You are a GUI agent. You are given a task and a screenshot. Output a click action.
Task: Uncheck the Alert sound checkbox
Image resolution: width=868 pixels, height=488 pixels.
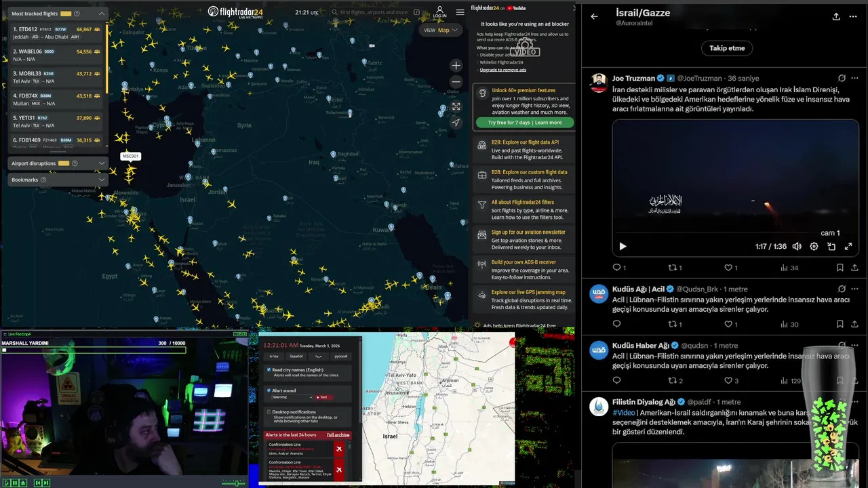(269, 390)
